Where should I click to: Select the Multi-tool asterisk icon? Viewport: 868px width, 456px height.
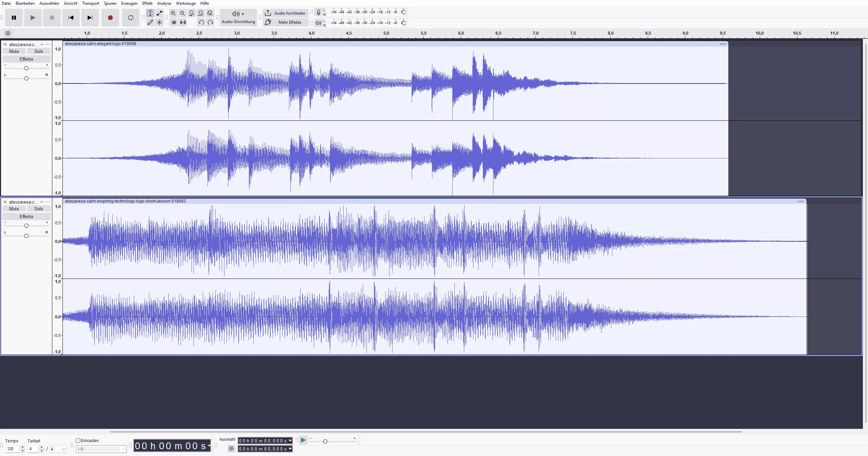[160, 22]
